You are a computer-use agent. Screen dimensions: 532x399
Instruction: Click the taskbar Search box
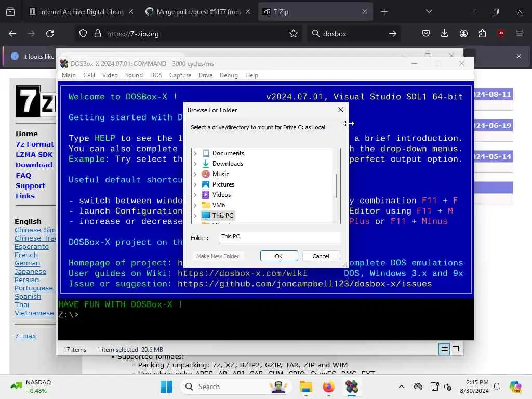[236, 387]
